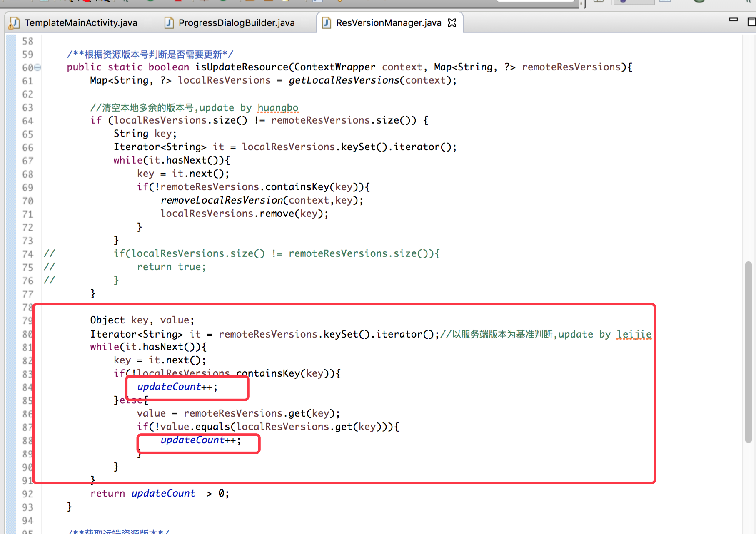Maximize the editor area

[x=751, y=22]
